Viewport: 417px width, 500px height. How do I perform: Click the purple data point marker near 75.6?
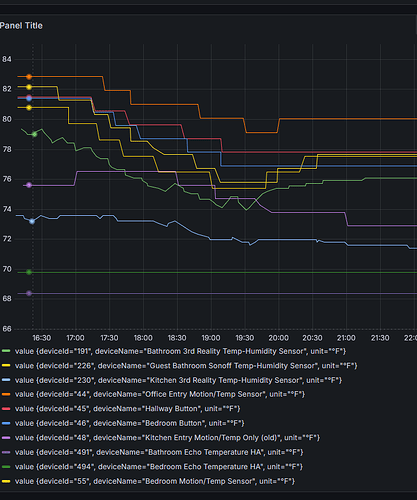click(x=29, y=185)
